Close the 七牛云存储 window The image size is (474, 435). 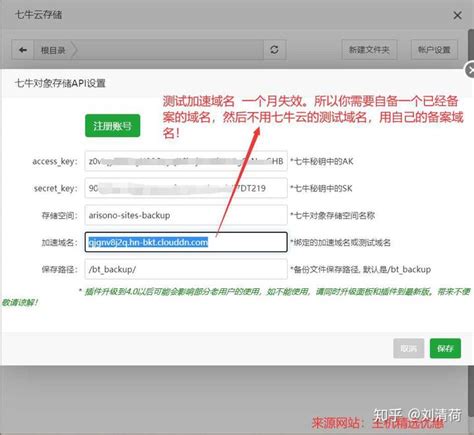coord(457,15)
